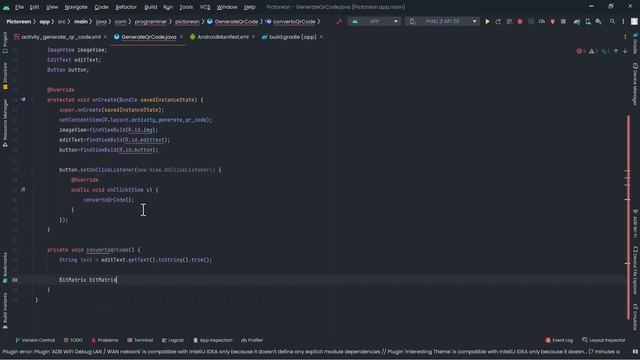Open the Build Variants tool window
The height and width of the screenshot is (360, 640).
(5, 310)
